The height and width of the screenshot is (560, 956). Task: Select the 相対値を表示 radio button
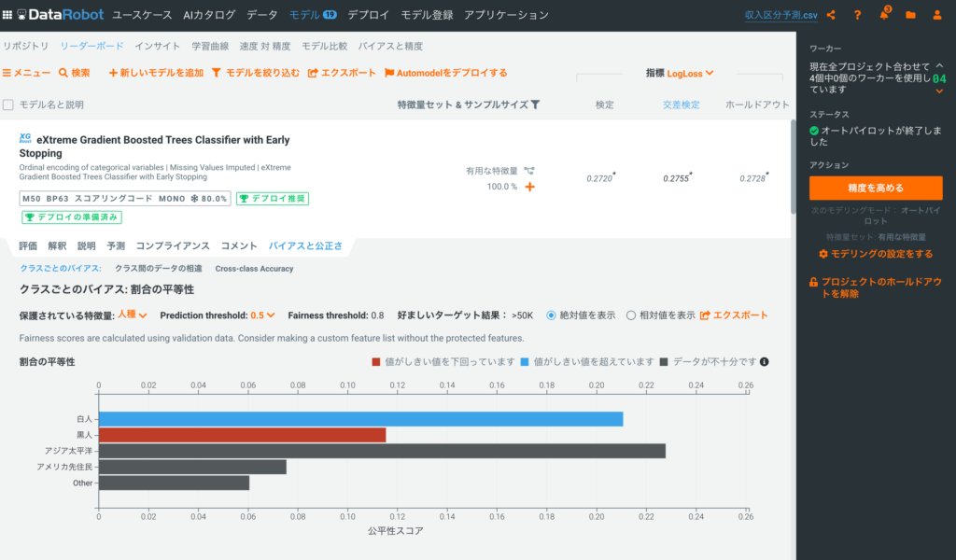(x=630, y=315)
